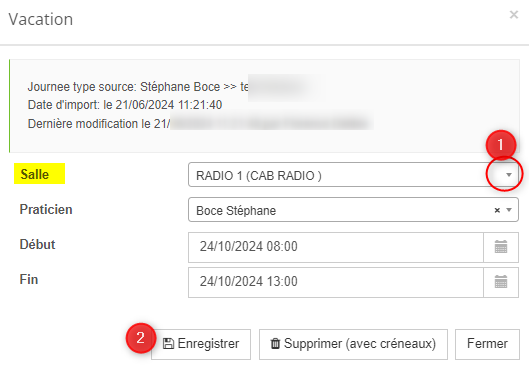
Task: Click the Fin date field 24/10/2024 13:00
Action: point(336,282)
